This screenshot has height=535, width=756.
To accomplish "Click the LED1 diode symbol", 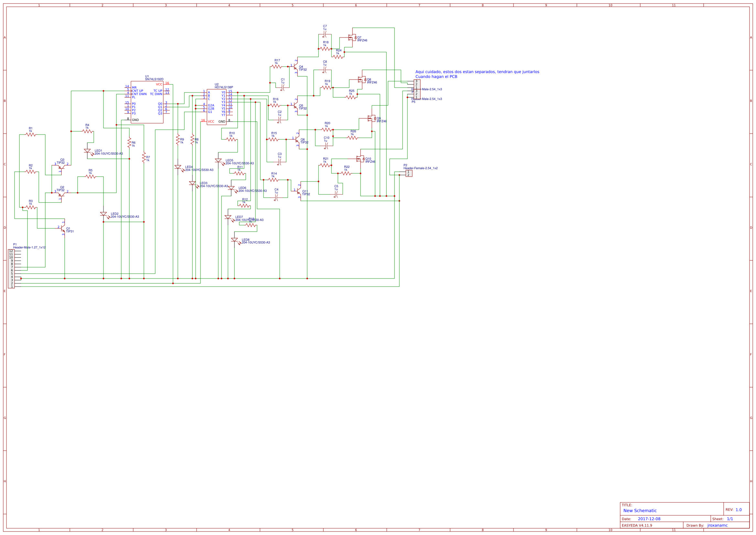I will 88,151.
